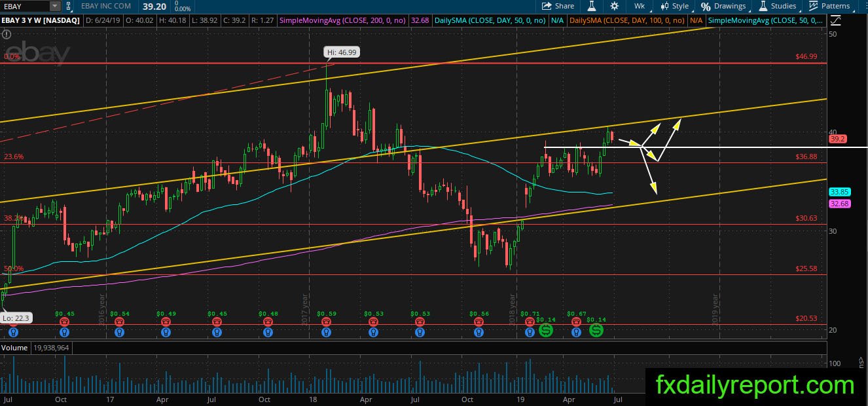Click the Share button
Image resolution: width=868 pixels, height=406 pixels.
(x=558, y=6)
